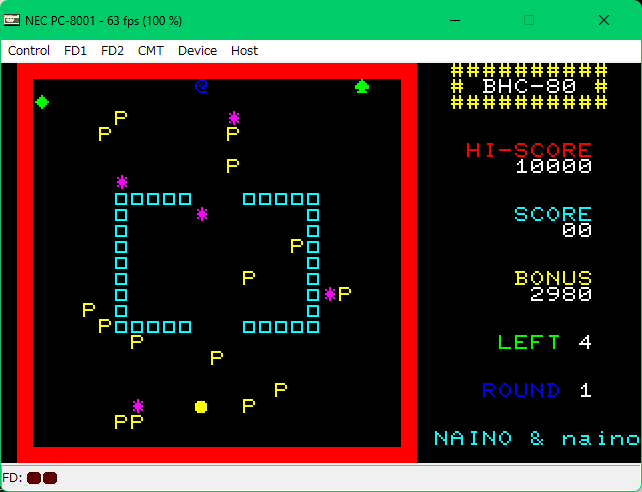Click the BONUS value 2980
Viewport: 642px width, 492px height.
(560, 294)
